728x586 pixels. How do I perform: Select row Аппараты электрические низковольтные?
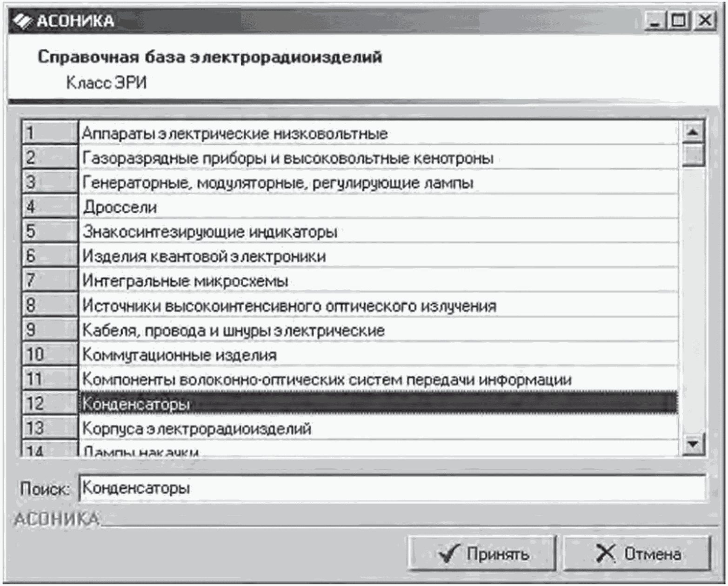pos(378,133)
